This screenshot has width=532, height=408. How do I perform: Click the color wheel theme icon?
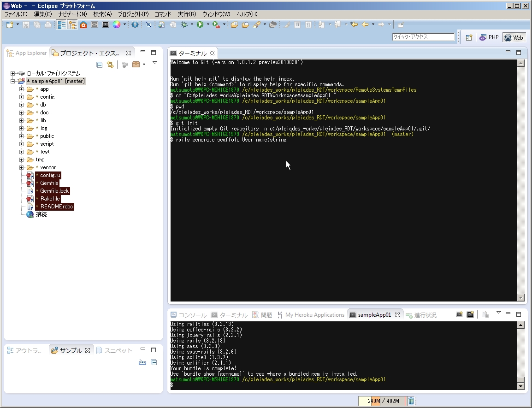116,24
